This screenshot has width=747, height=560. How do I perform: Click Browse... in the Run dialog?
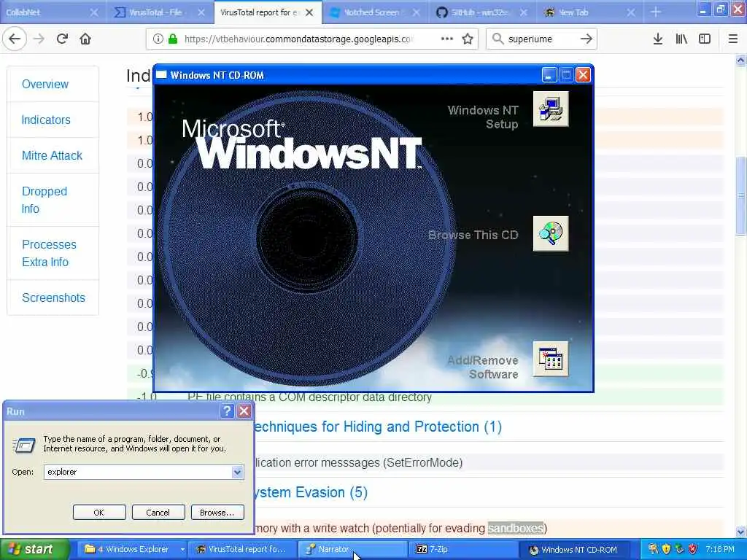217,513
